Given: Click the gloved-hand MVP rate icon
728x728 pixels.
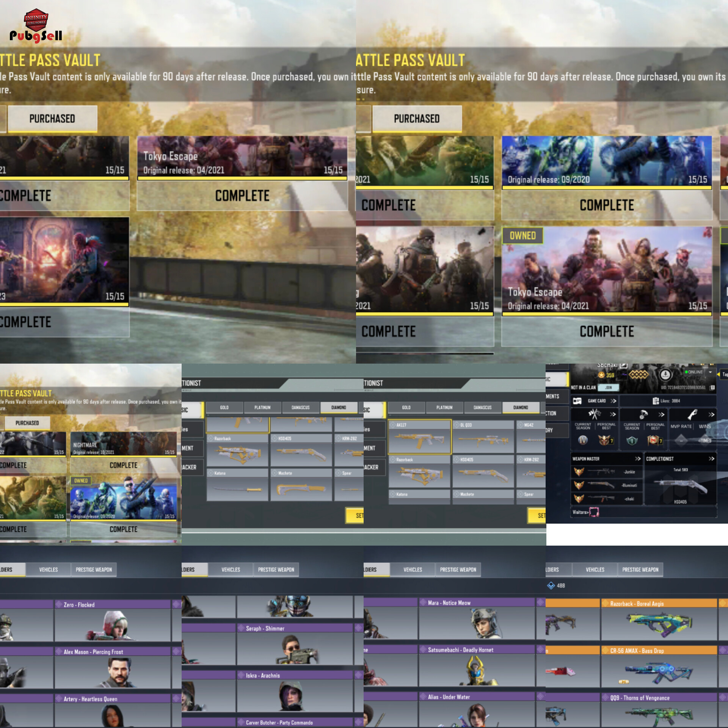Looking at the screenshot, I should click(x=692, y=414).
